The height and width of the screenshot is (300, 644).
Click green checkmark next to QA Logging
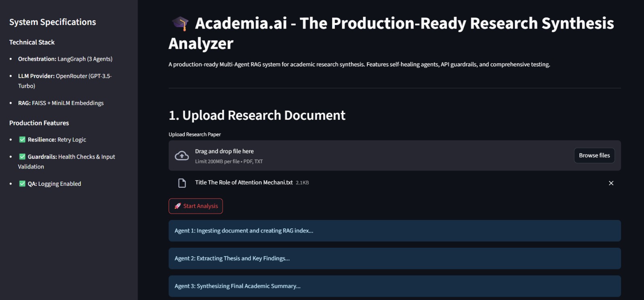point(23,184)
